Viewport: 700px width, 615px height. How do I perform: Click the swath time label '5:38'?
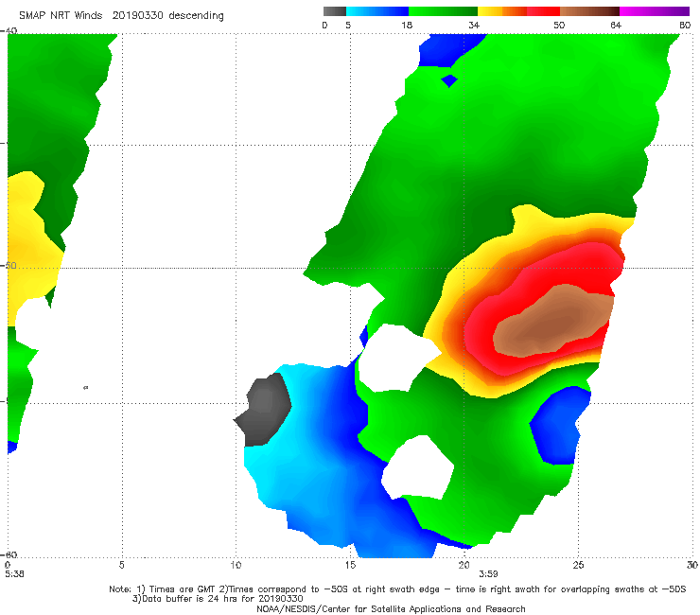click(14, 574)
